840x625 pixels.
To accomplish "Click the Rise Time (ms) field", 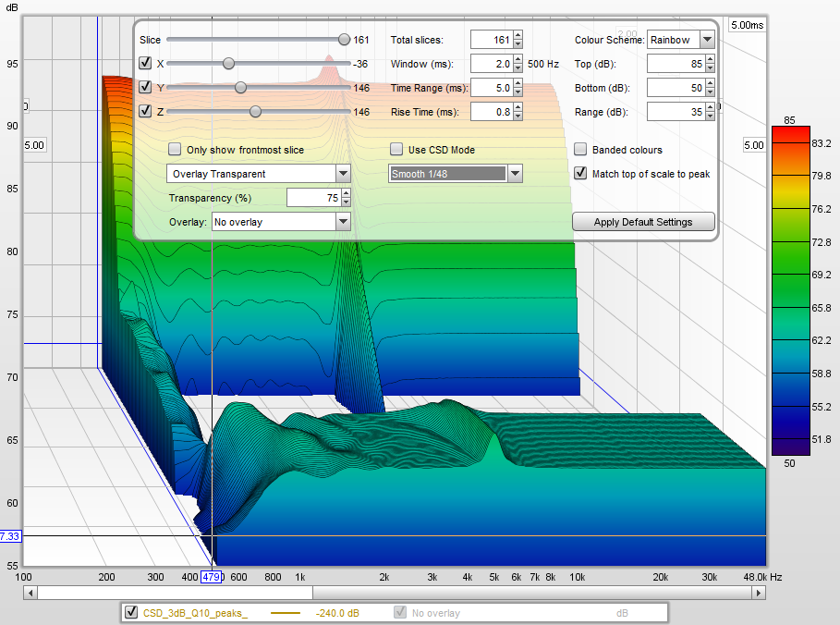I will [492, 112].
